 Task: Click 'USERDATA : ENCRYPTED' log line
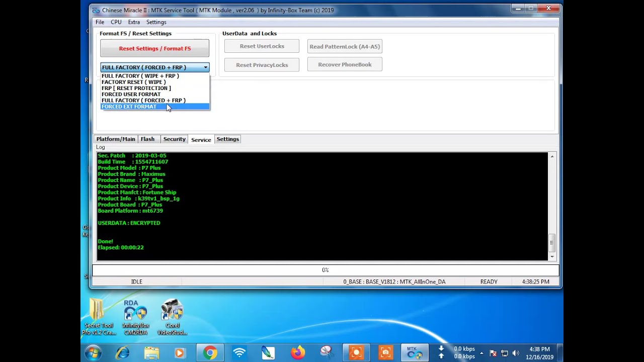tap(129, 223)
